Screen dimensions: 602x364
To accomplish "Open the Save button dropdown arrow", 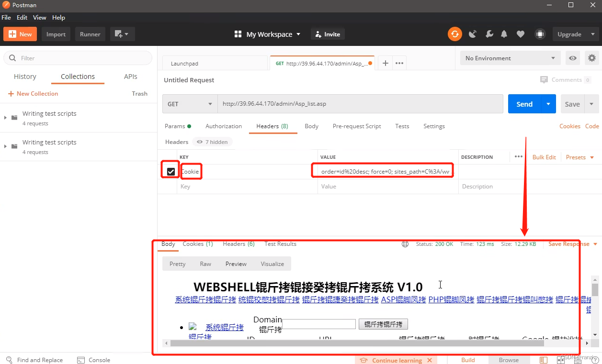I will point(591,104).
